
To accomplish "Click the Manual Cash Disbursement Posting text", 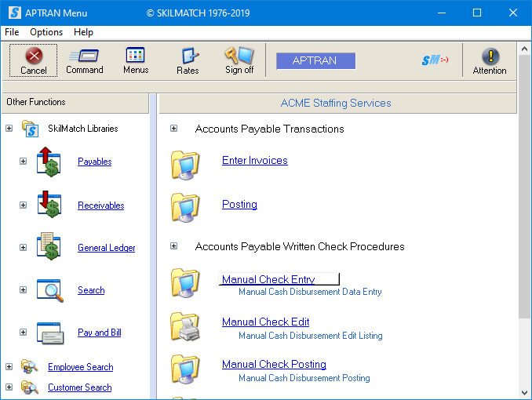I will click(x=304, y=378).
